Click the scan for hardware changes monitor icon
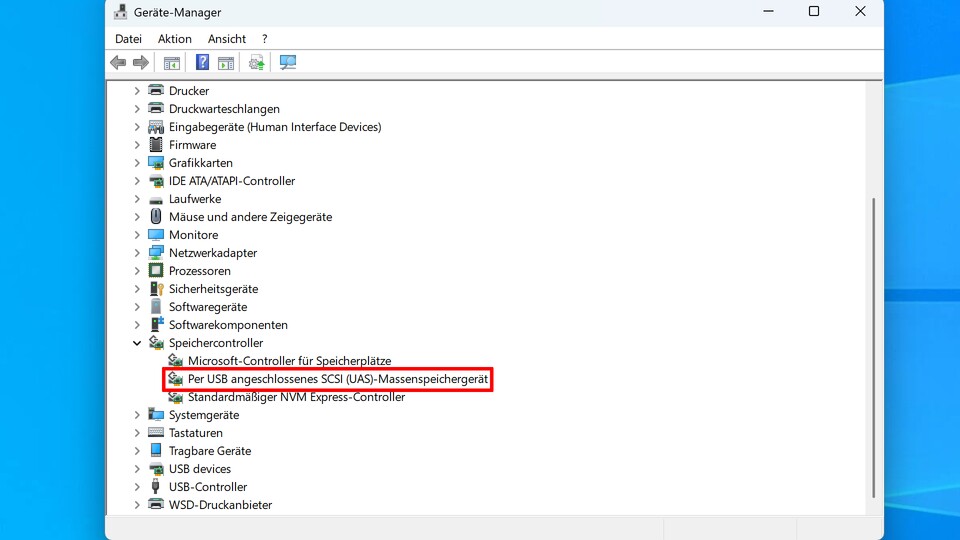This screenshot has height=540, width=960. point(288,62)
